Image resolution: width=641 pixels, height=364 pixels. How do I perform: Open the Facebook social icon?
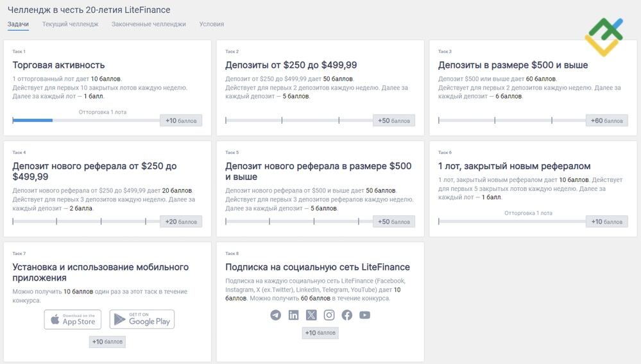pos(347,315)
